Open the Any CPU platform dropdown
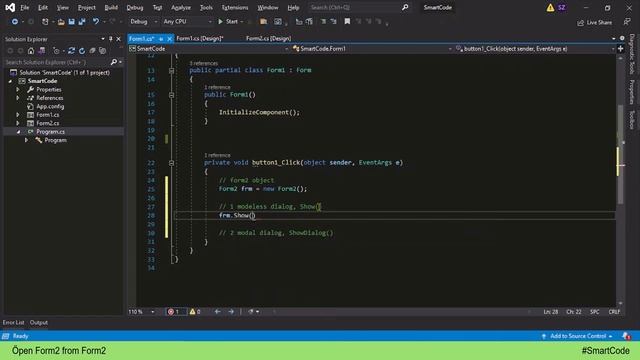 point(187,22)
